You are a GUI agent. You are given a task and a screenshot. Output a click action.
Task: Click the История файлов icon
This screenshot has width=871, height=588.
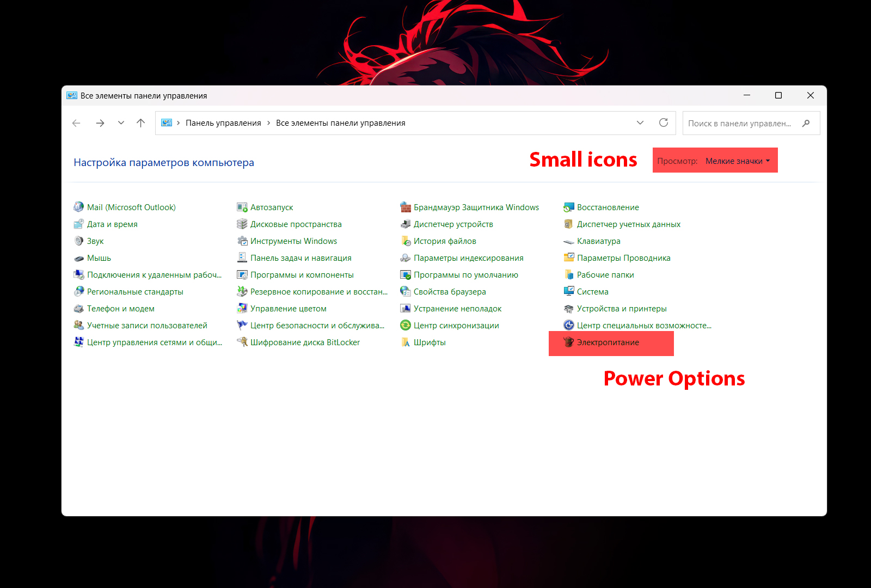click(405, 241)
